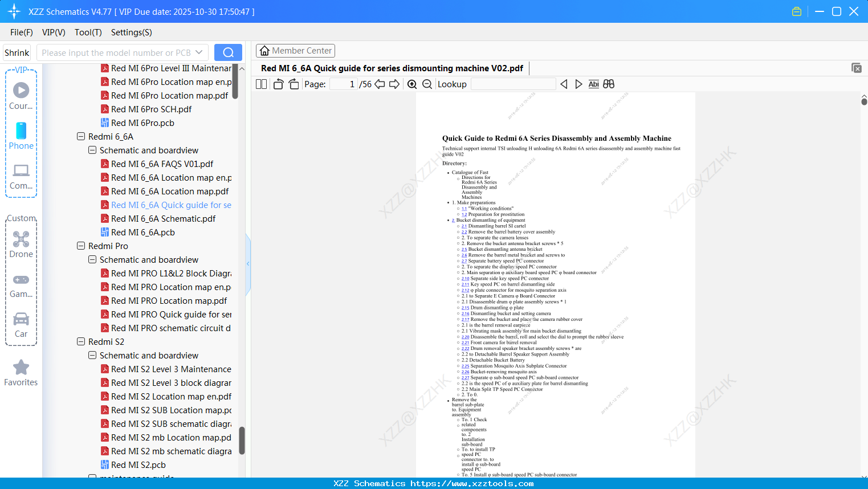Image resolution: width=868 pixels, height=489 pixels.
Task: Click the blue search button
Action: 228,52
